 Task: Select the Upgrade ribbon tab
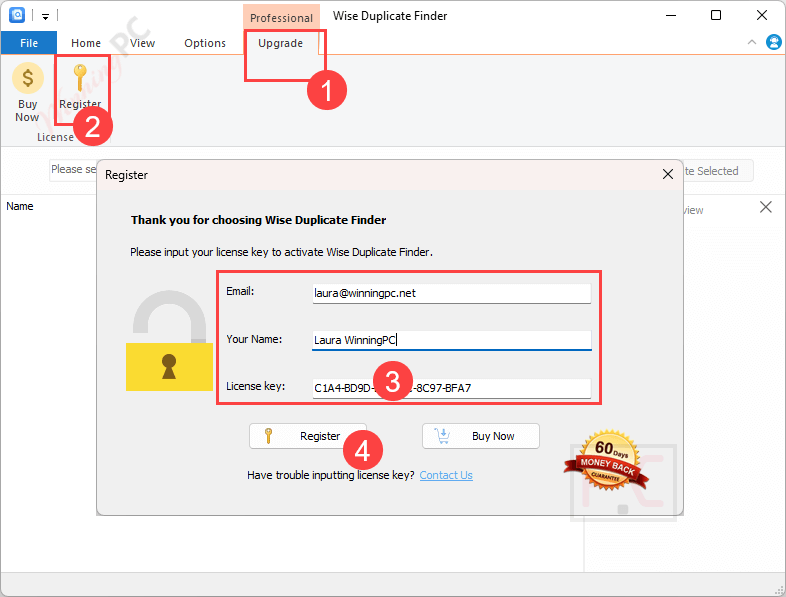[281, 43]
